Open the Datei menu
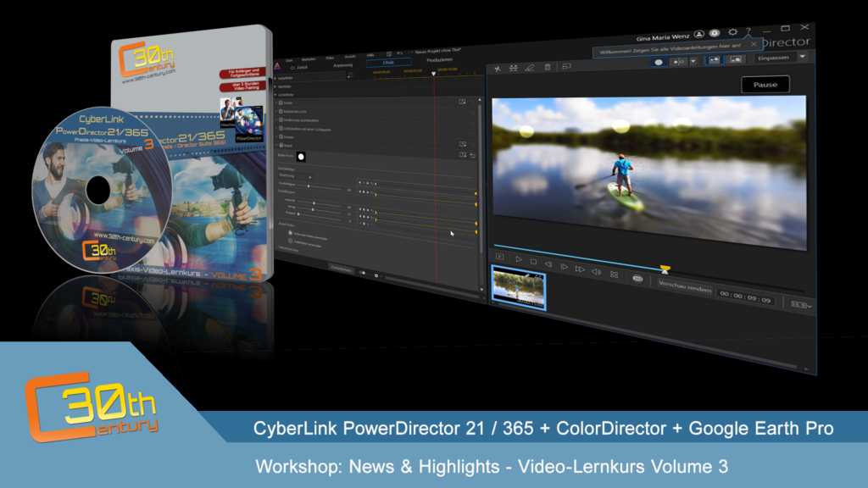Viewport: 868px width, 488px height. [289, 60]
